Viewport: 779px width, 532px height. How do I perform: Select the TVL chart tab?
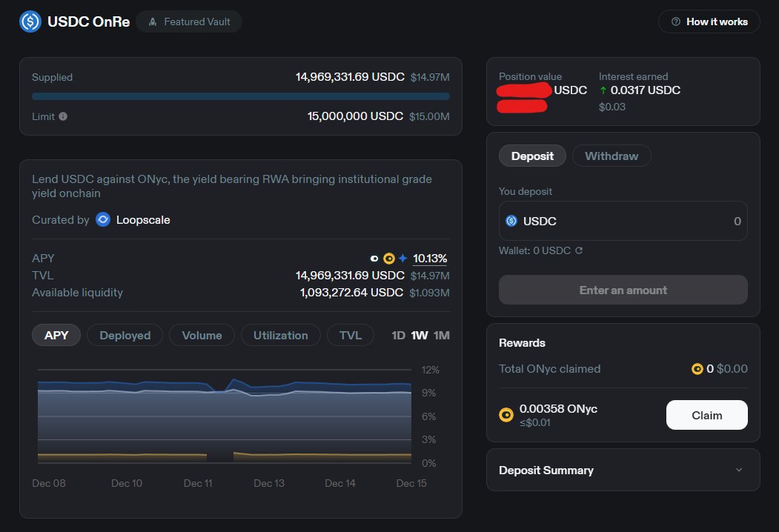[x=351, y=336]
